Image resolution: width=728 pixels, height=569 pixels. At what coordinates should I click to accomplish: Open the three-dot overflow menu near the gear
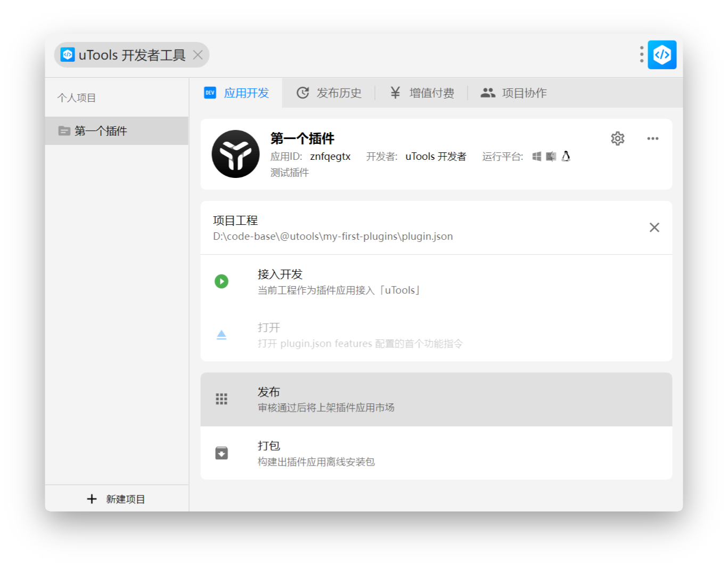(x=653, y=139)
